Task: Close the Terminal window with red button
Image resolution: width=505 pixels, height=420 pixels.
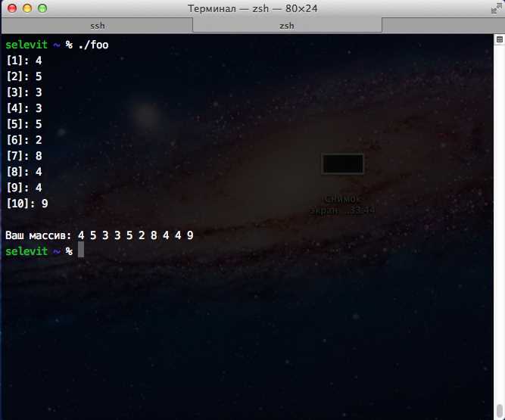Action: (x=12, y=8)
